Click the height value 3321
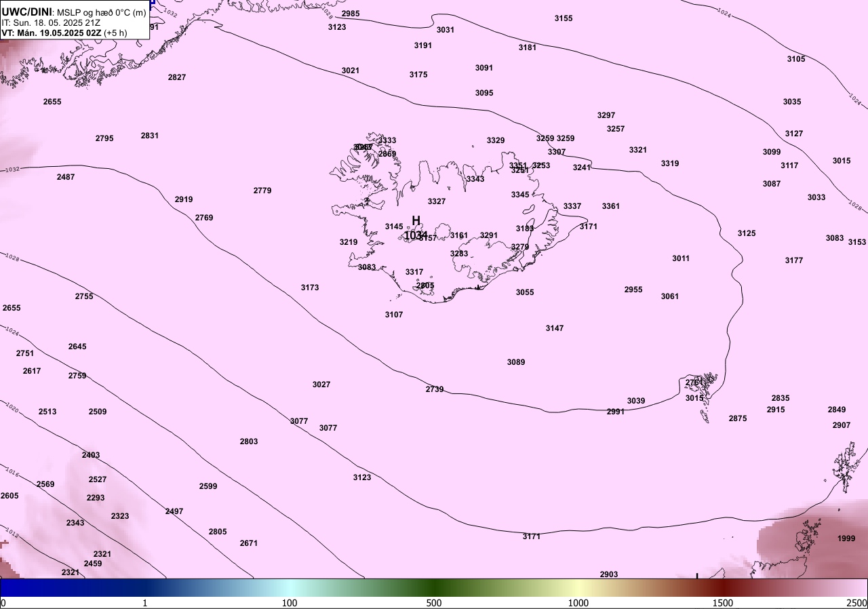868x609 pixels. pyautogui.click(x=638, y=150)
